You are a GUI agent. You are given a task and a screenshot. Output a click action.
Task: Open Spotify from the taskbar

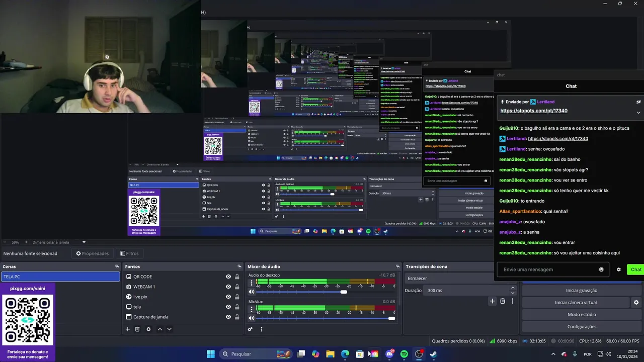(x=404, y=354)
